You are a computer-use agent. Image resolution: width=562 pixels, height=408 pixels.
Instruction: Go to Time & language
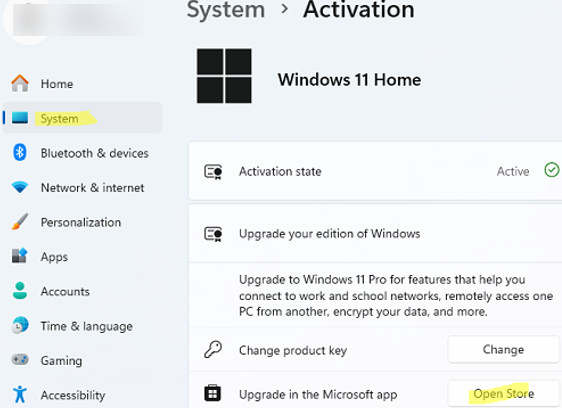coord(82,326)
